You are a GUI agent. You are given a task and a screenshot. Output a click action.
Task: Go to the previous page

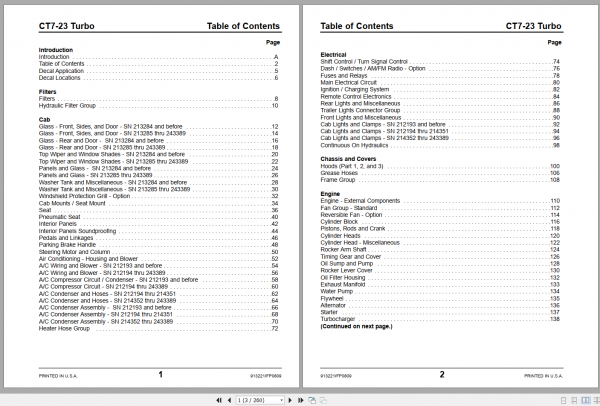(229, 400)
